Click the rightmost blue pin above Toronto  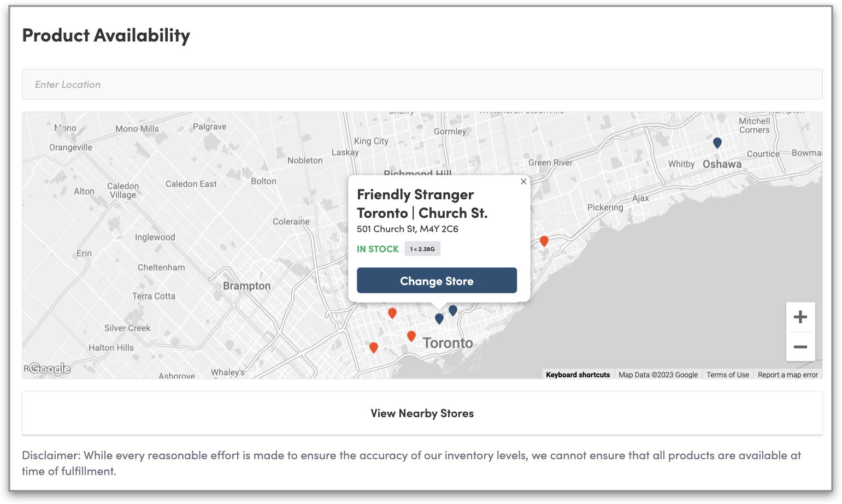453,310
